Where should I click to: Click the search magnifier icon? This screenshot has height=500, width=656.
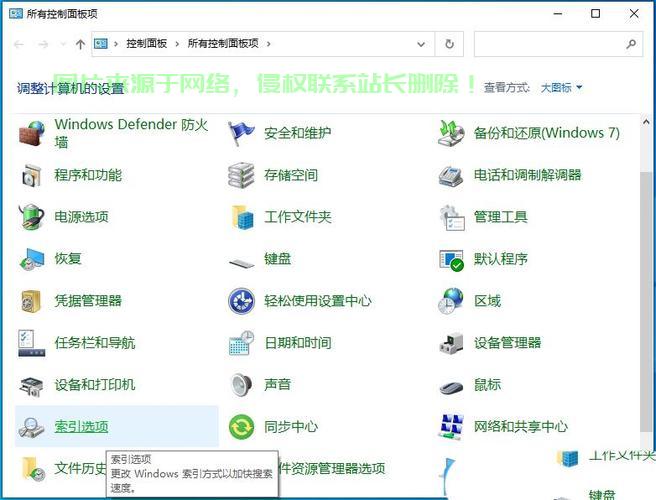pos(631,44)
